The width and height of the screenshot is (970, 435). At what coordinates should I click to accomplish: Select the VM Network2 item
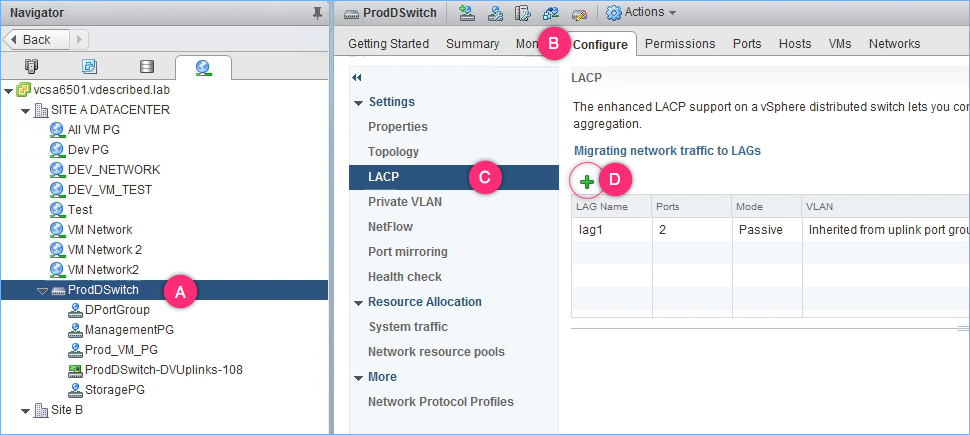[x=103, y=269]
